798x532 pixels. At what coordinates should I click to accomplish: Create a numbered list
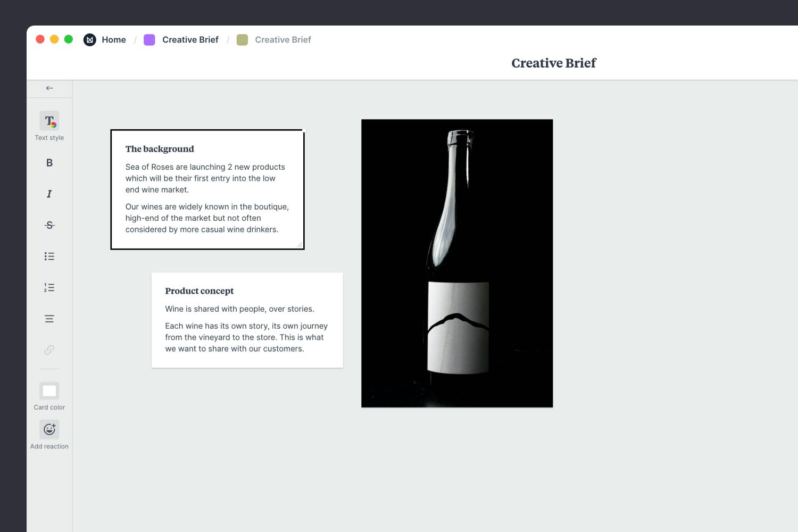click(49, 287)
